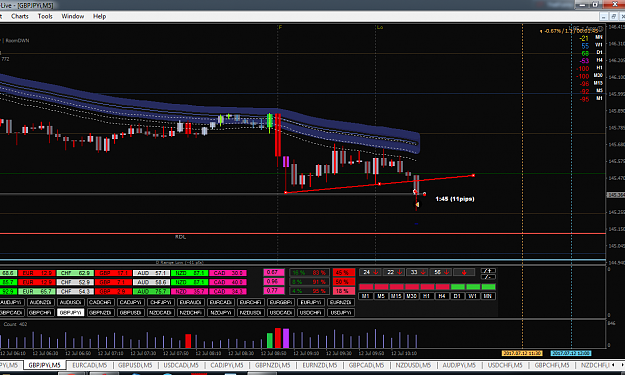Switch to the AUDJPY,M5 chart tab
Screen dimensions: 625x375
point(459,365)
